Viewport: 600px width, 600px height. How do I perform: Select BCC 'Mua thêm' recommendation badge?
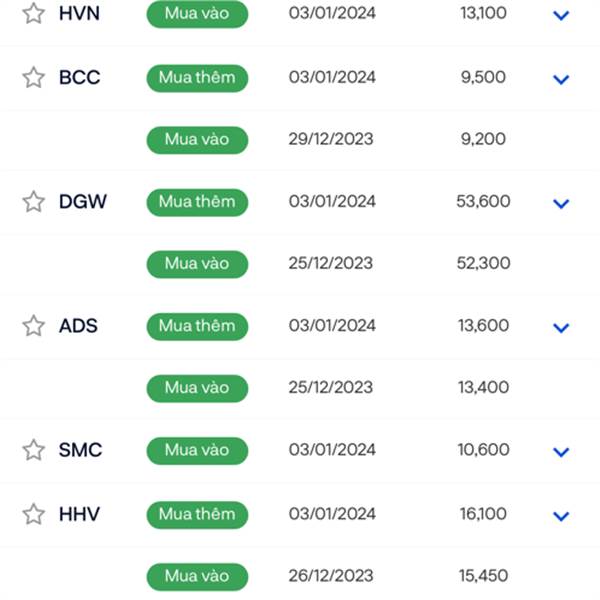pos(197,78)
